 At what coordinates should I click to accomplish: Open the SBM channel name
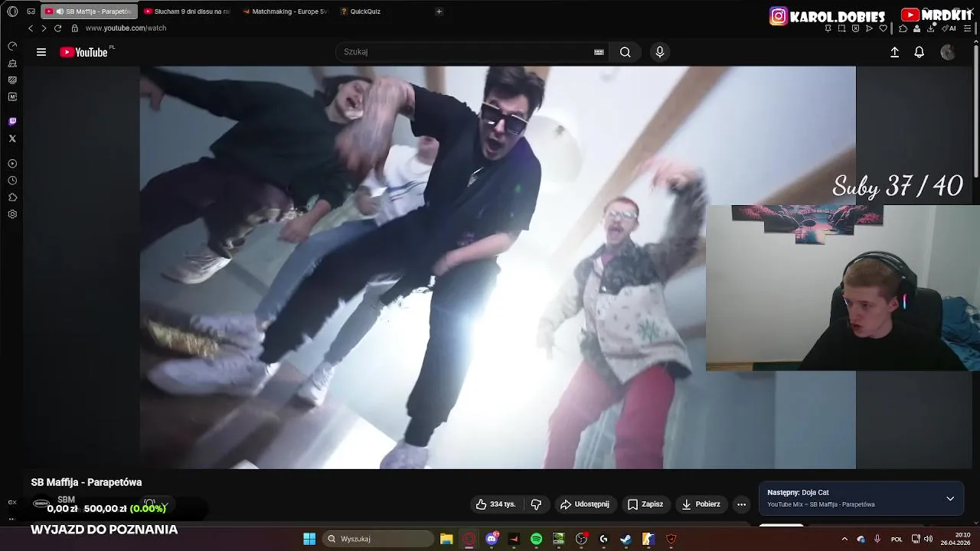click(x=66, y=500)
